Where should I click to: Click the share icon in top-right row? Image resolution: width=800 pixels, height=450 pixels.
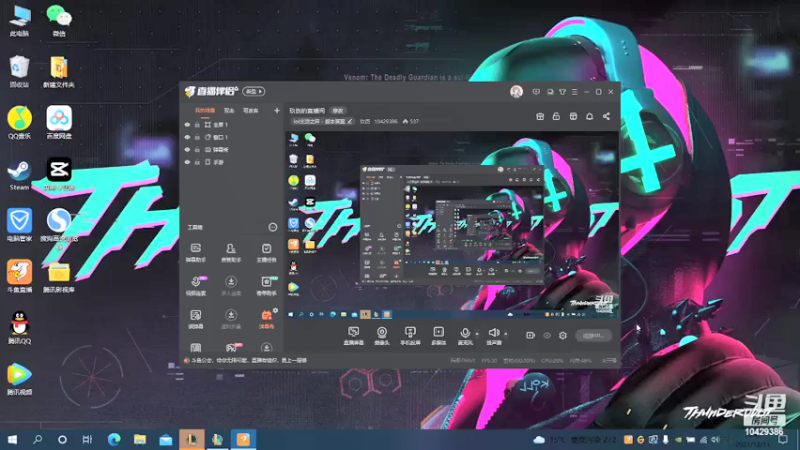[606, 116]
